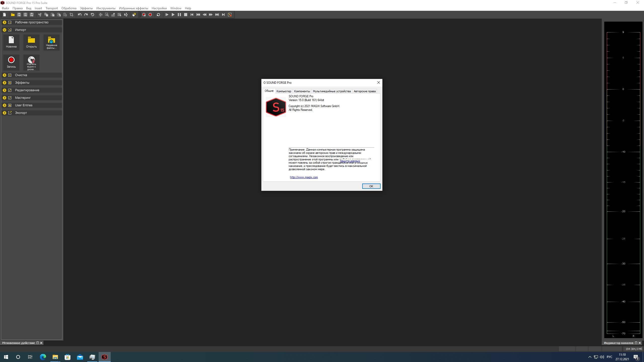Click the Record options toolbar icon
The image size is (644, 362).
point(144,15)
